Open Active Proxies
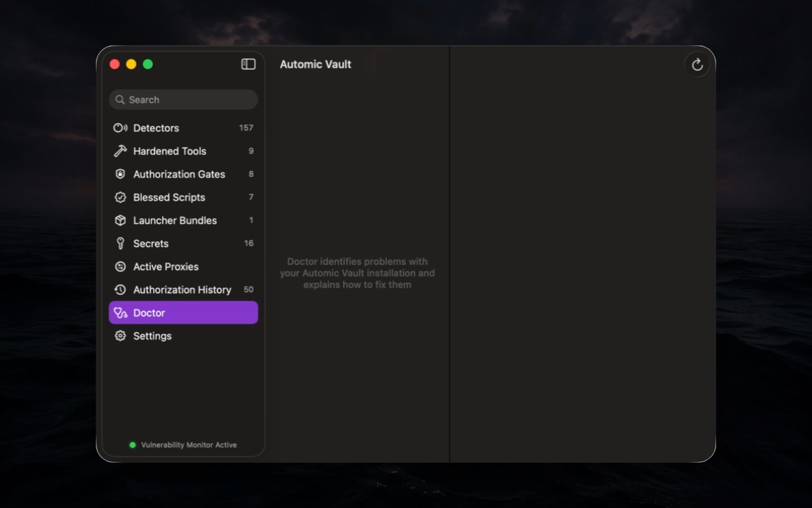812x508 pixels. click(x=183, y=267)
